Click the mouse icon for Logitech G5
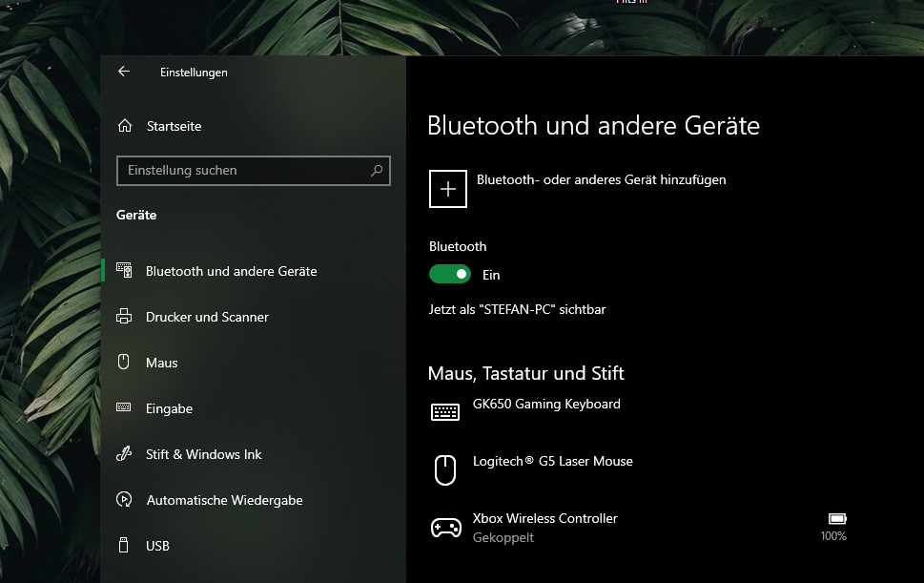Screen dimensions: 924x583 445,469
